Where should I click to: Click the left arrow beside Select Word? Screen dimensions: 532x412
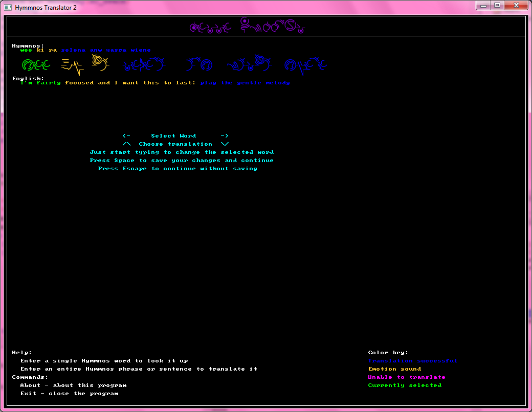[x=126, y=136]
